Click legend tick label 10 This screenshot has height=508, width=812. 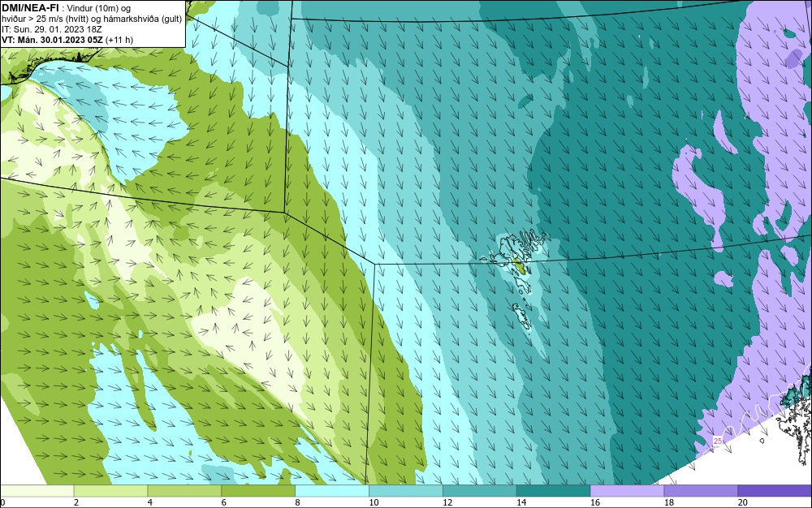coord(374,502)
